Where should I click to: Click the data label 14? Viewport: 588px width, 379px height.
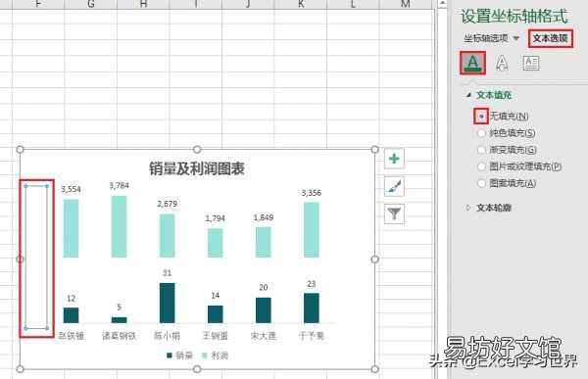coord(216,296)
